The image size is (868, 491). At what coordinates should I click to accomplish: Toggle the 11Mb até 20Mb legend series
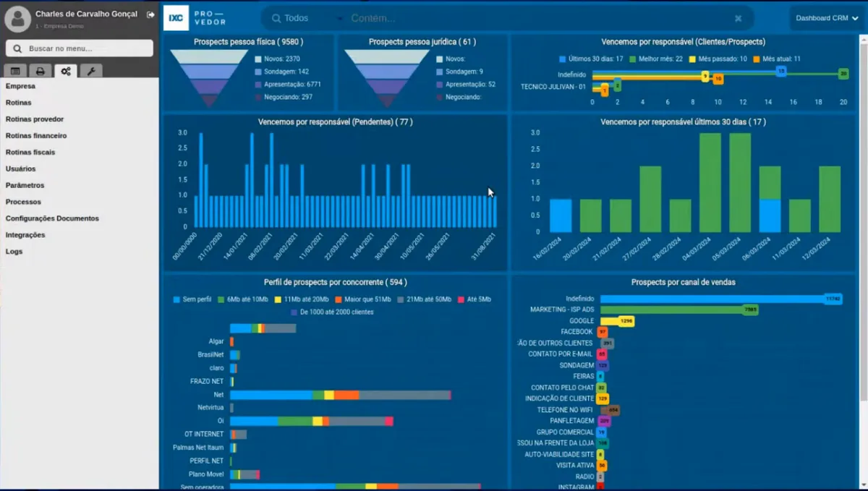click(301, 299)
